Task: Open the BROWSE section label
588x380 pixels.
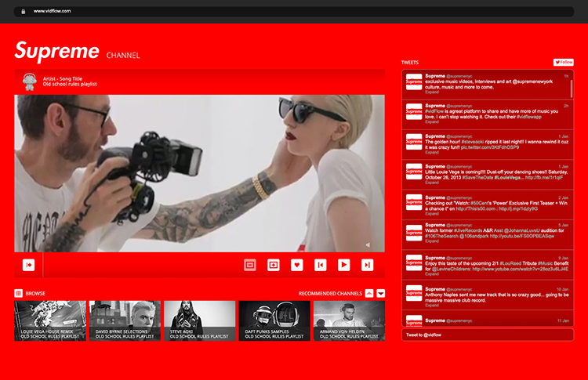Action: [x=35, y=294]
